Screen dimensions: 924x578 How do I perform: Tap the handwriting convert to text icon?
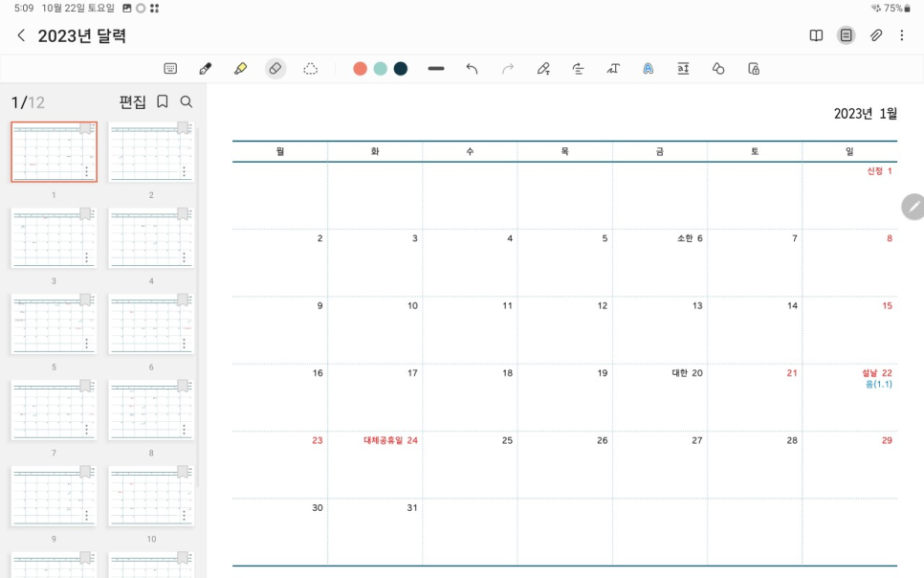tap(613, 68)
